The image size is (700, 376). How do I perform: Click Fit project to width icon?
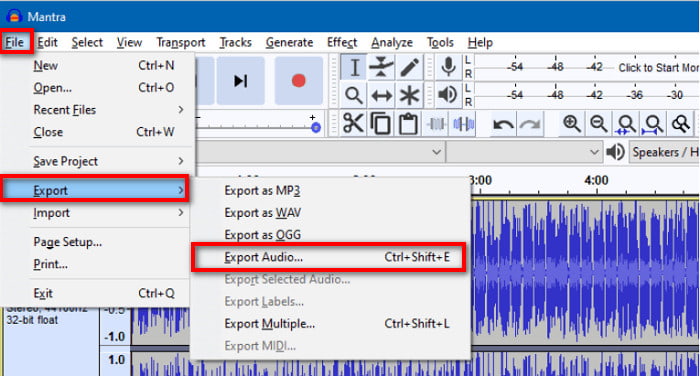coord(653,124)
